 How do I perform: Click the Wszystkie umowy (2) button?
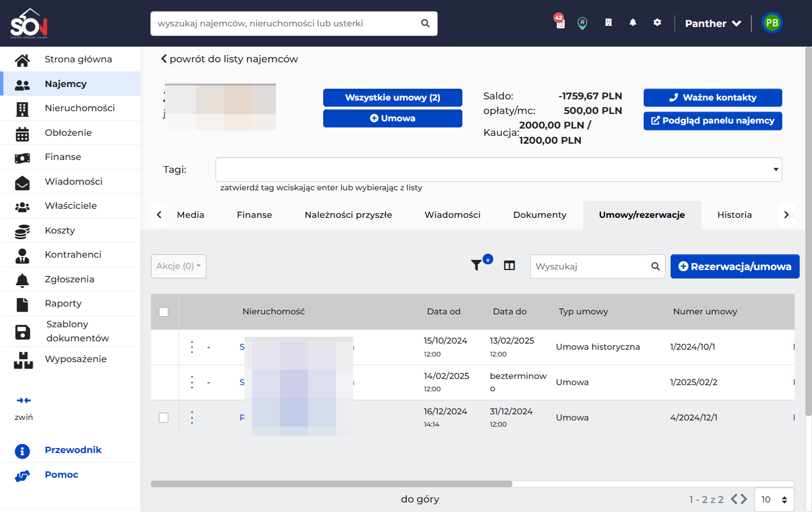click(x=393, y=98)
